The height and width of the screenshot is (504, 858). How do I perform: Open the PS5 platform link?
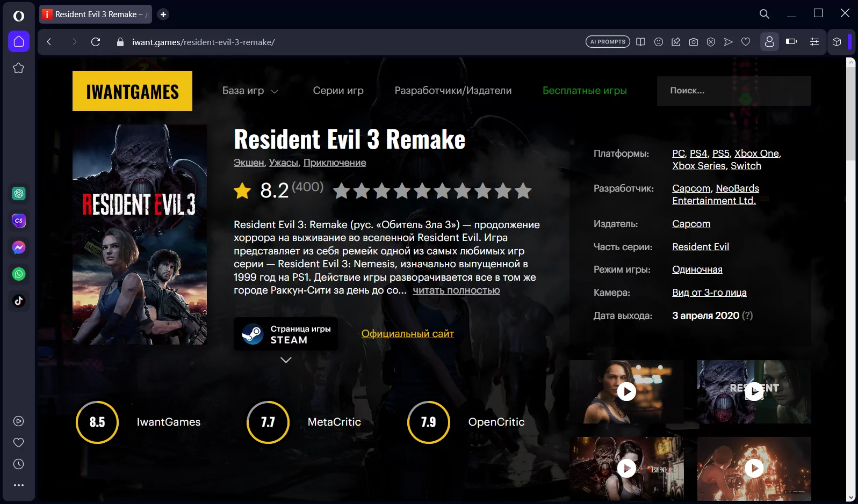(721, 154)
